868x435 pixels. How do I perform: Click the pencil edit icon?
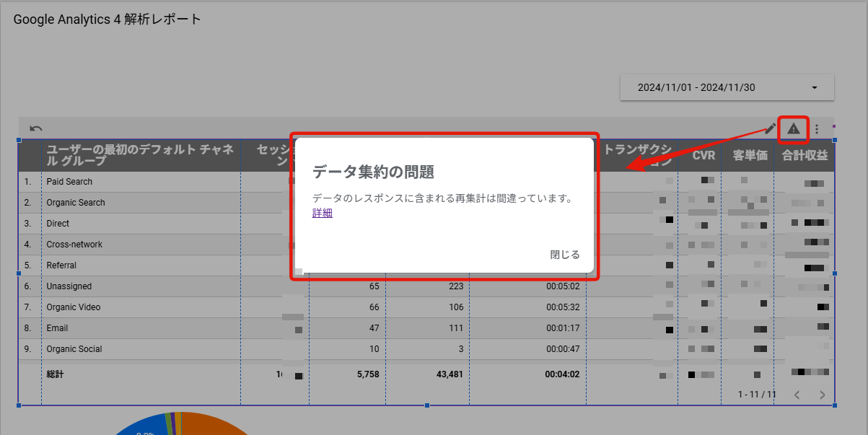click(771, 128)
